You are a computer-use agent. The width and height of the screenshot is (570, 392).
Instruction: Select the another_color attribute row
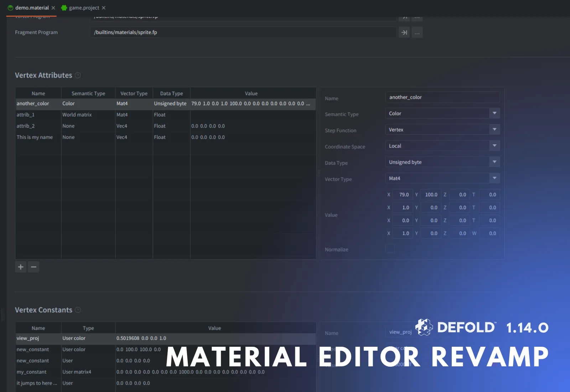166,104
